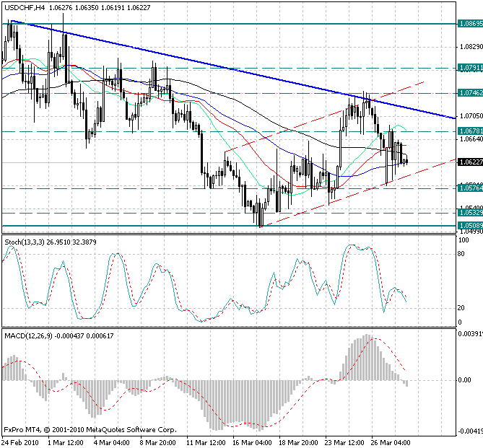This screenshot has height=448, width=483.
Task: Click the 16 Mar 04:00 time label
Action: click(252, 443)
